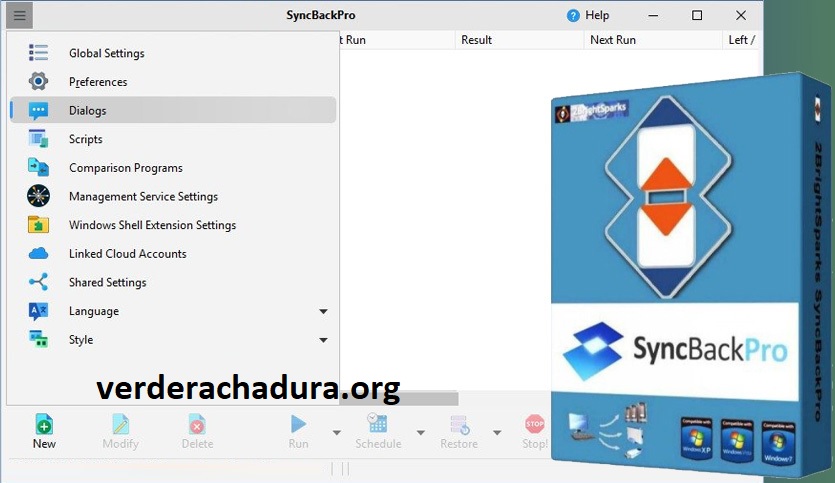This screenshot has width=835, height=483.
Task: Click the Linked Cloud Accounts cloud icon
Action: [38, 253]
